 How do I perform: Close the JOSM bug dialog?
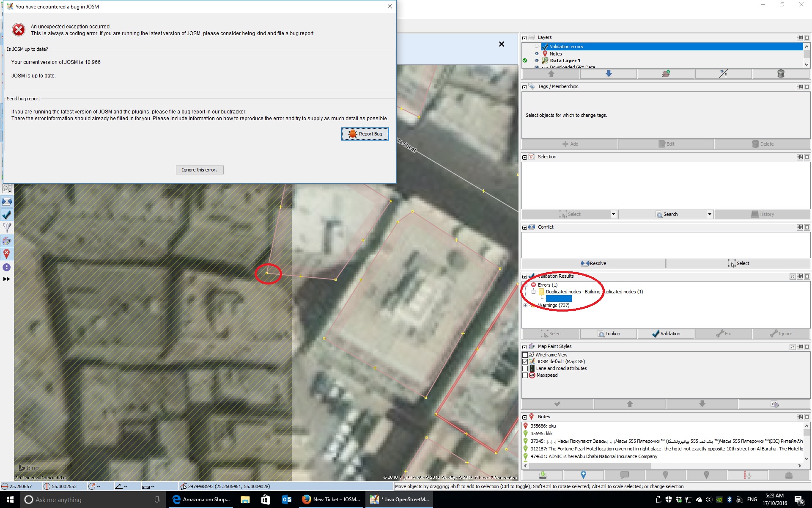click(x=390, y=6)
